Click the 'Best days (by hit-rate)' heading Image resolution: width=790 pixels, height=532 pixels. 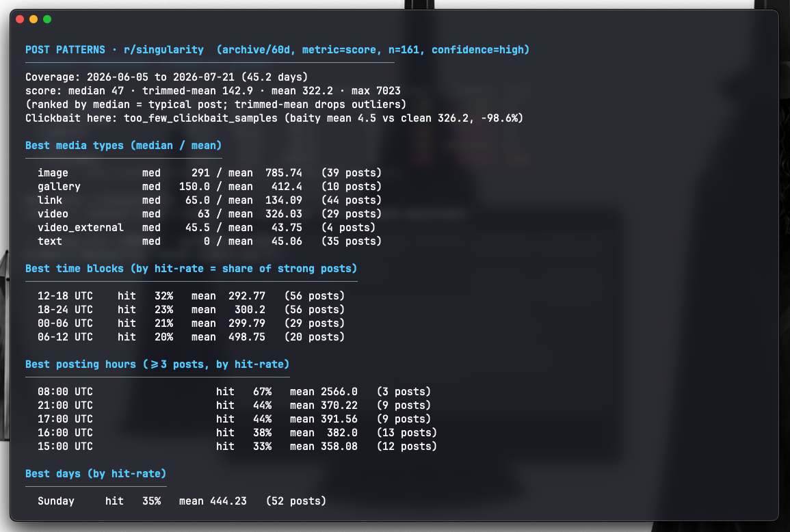(x=96, y=474)
